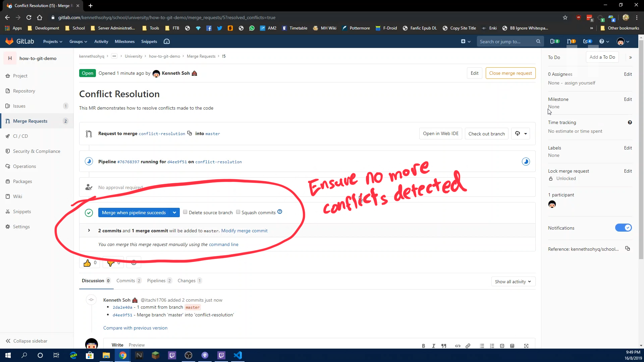Switch to the Commits tab
The image size is (644, 362).
pos(125,281)
